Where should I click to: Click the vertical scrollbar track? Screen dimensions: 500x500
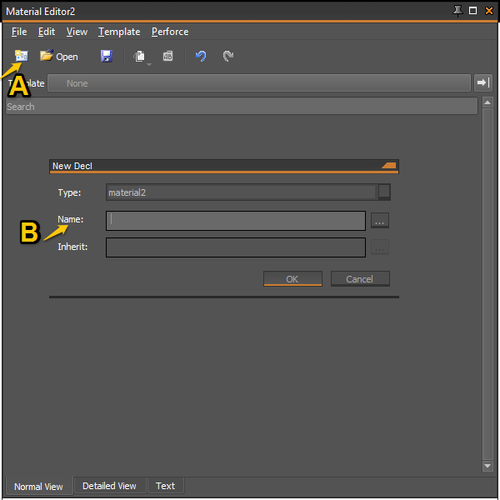pos(487,284)
